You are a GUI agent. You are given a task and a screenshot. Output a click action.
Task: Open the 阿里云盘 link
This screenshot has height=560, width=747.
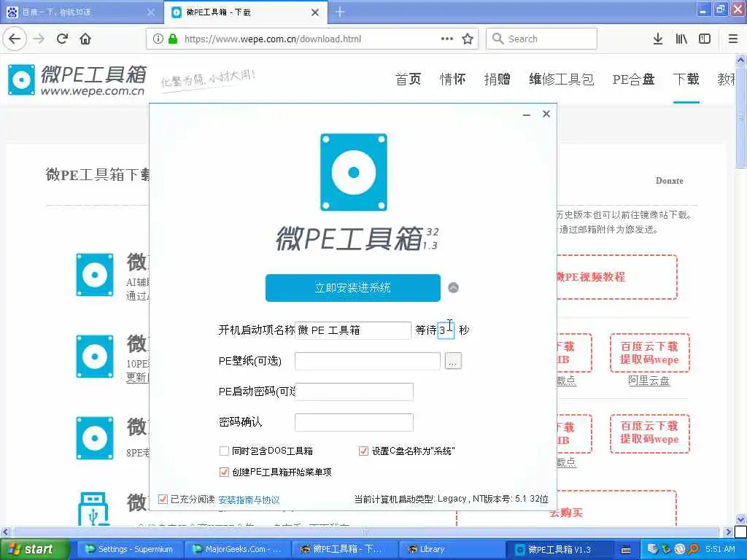point(649,381)
